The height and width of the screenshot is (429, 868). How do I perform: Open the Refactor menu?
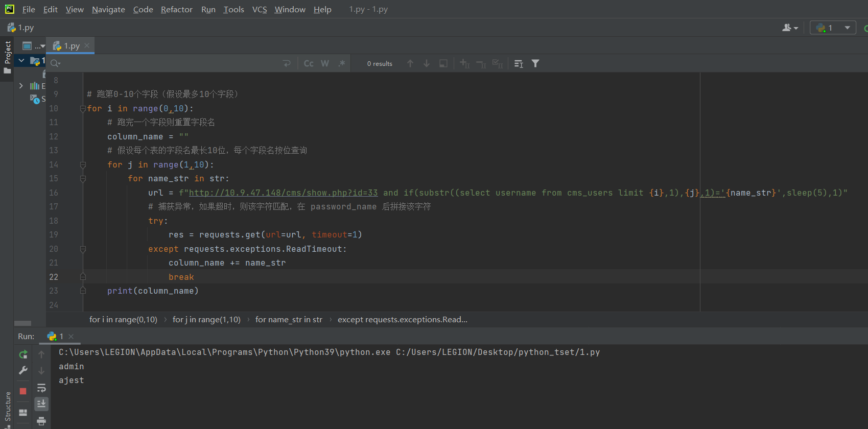coord(176,9)
